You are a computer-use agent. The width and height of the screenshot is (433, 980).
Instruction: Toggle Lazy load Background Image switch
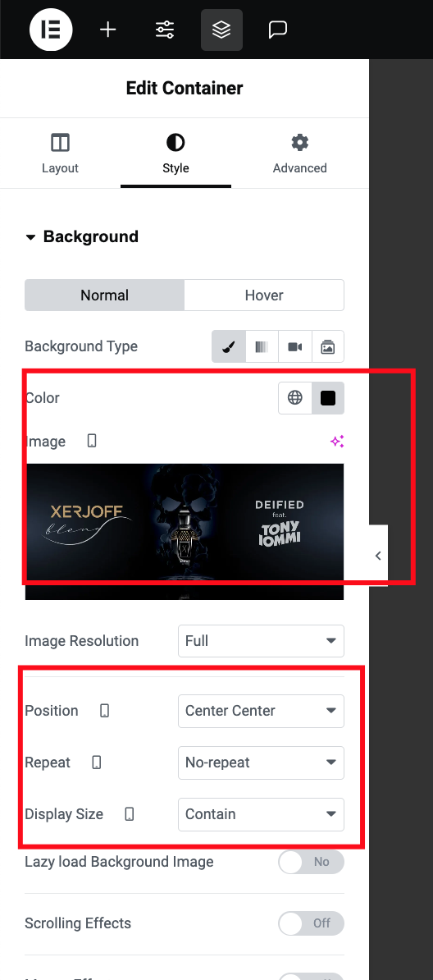pyautogui.click(x=311, y=862)
